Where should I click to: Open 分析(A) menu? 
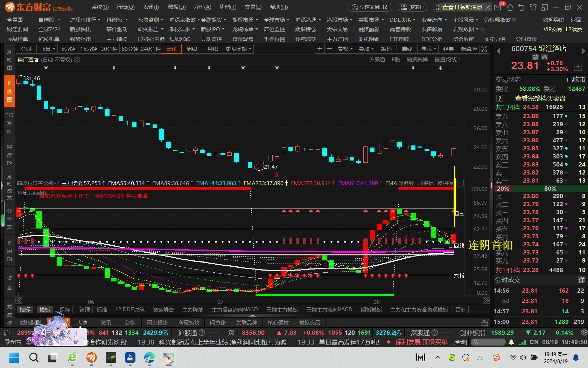(202, 7)
